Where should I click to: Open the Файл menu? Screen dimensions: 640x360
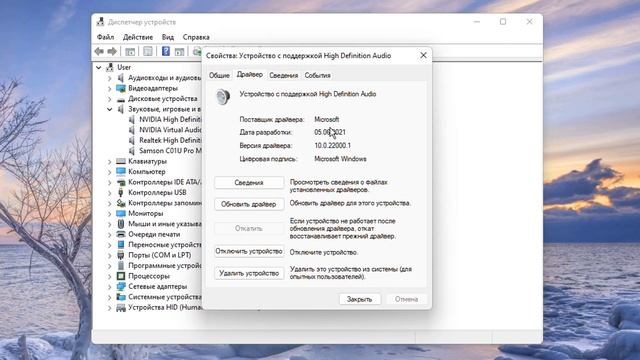[105, 37]
